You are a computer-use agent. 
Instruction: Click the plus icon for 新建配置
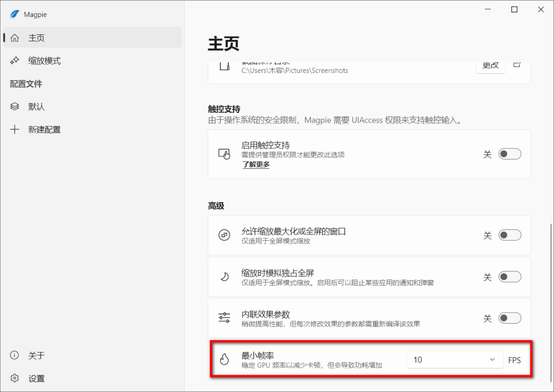(x=15, y=129)
